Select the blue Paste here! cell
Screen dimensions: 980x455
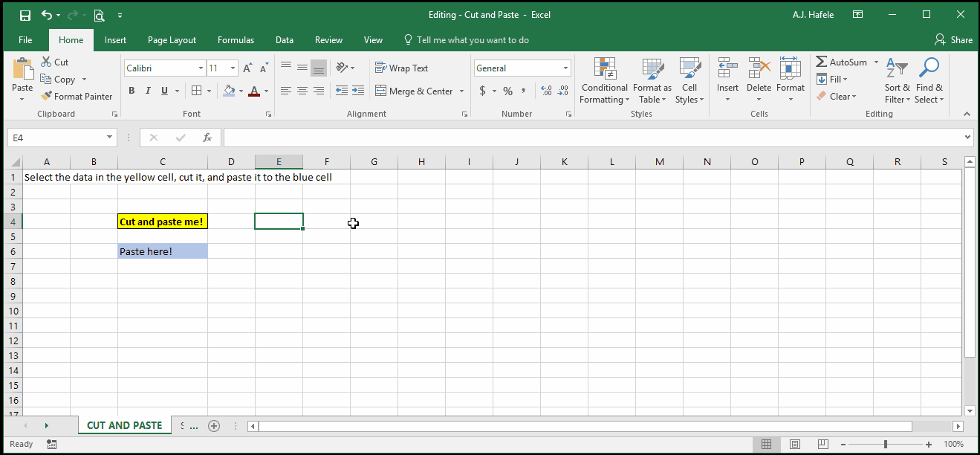pyautogui.click(x=162, y=251)
